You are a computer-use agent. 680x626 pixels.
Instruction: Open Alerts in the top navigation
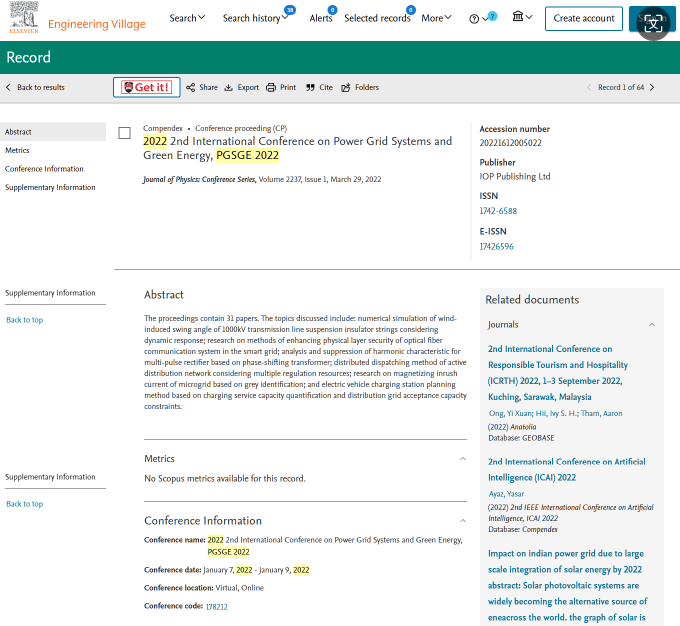320,18
